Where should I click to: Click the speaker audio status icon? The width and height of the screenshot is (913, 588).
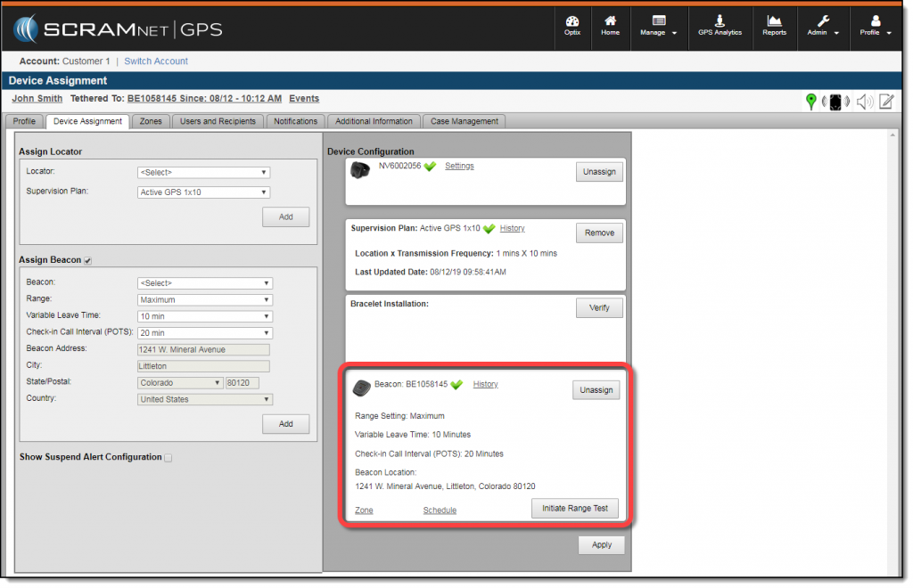(x=863, y=102)
